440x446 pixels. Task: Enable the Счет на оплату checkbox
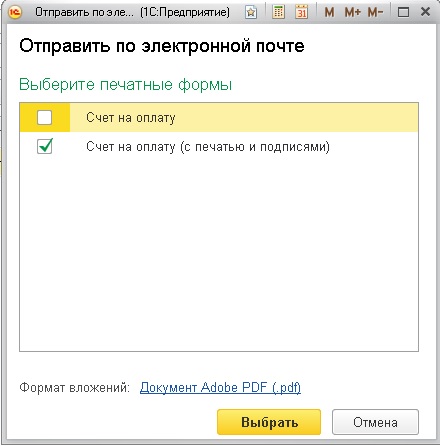point(45,118)
